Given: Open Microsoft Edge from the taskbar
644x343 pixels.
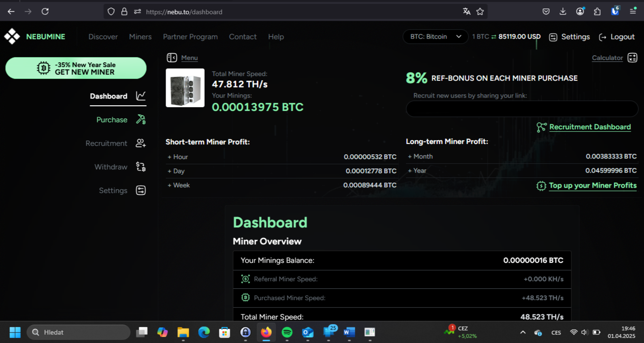Looking at the screenshot, I should pos(204,332).
